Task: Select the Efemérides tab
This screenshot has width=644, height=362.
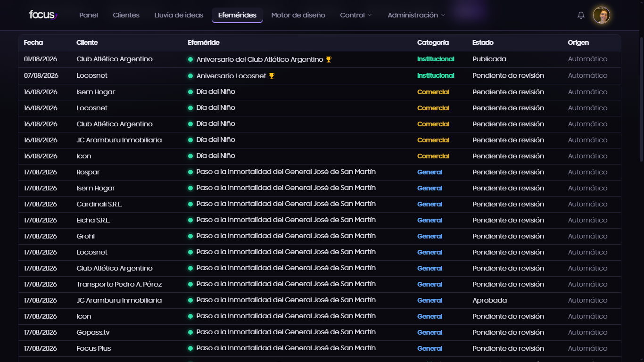Action: 237,15
